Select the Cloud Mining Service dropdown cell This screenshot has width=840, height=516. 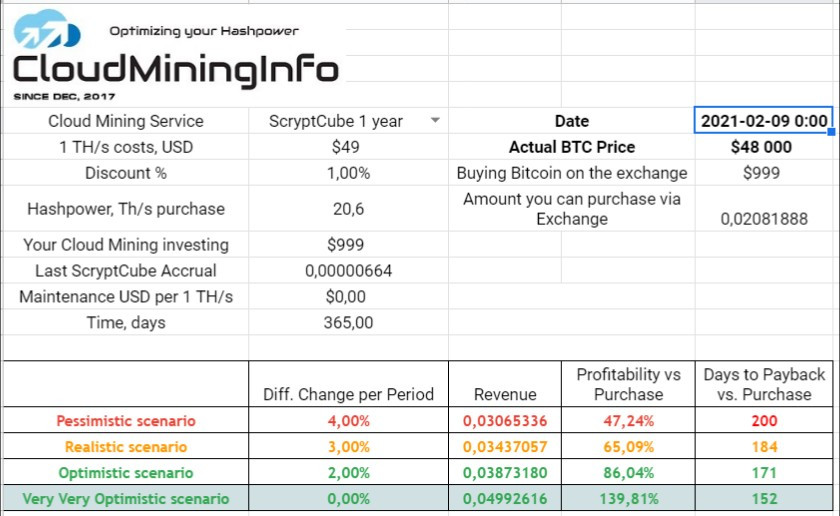pos(348,121)
